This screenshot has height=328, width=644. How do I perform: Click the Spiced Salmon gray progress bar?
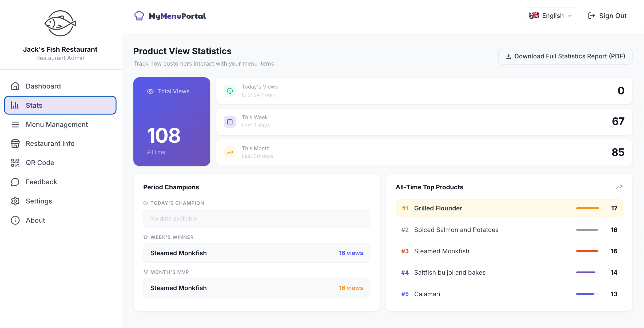(x=588, y=230)
